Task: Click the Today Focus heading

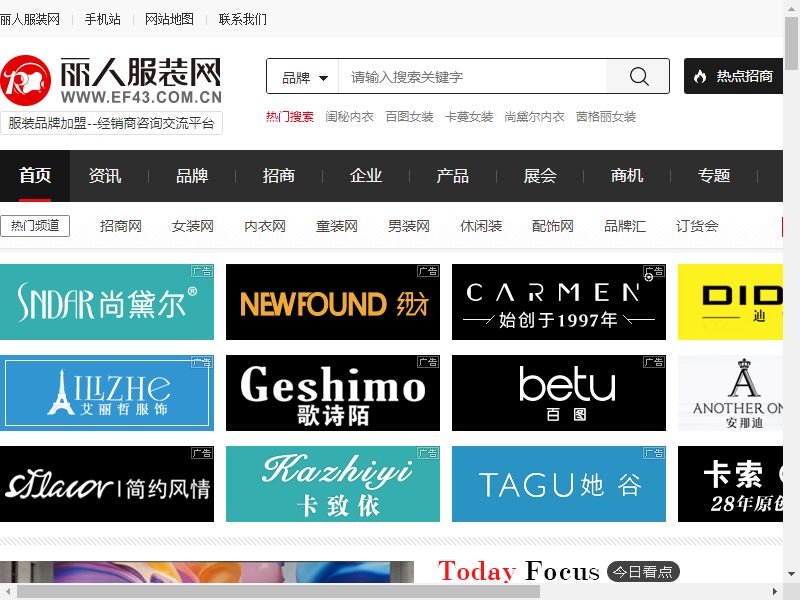Action: pos(519,570)
